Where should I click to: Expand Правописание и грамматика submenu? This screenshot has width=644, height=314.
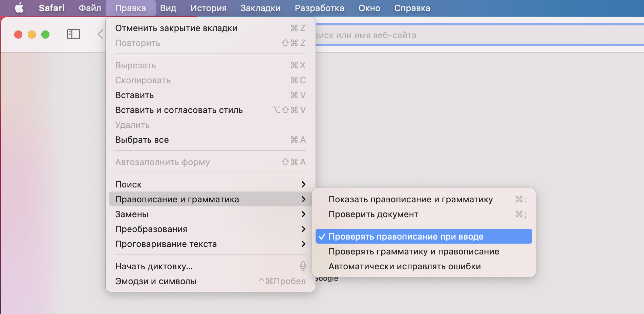click(211, 199)
